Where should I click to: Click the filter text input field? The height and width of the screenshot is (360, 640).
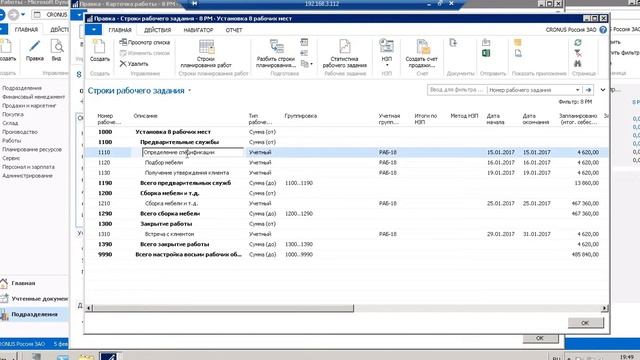[457, 89]
